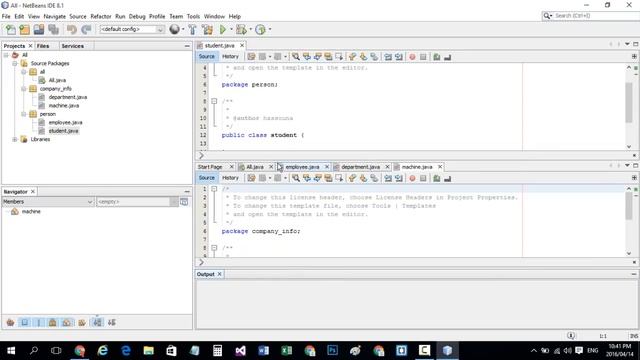
Task: Toggle Show Inherited Members in Navigator
Action: click(11, 322)
